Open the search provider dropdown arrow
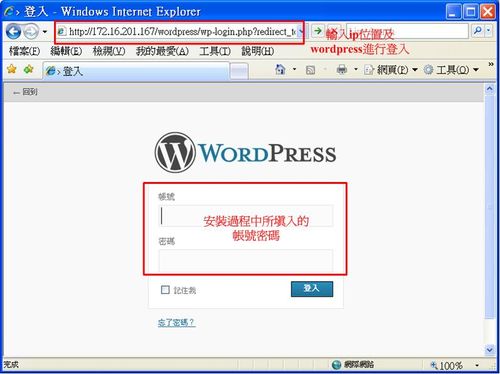Screen dimensions: 500x374 (x=488, y=31)
